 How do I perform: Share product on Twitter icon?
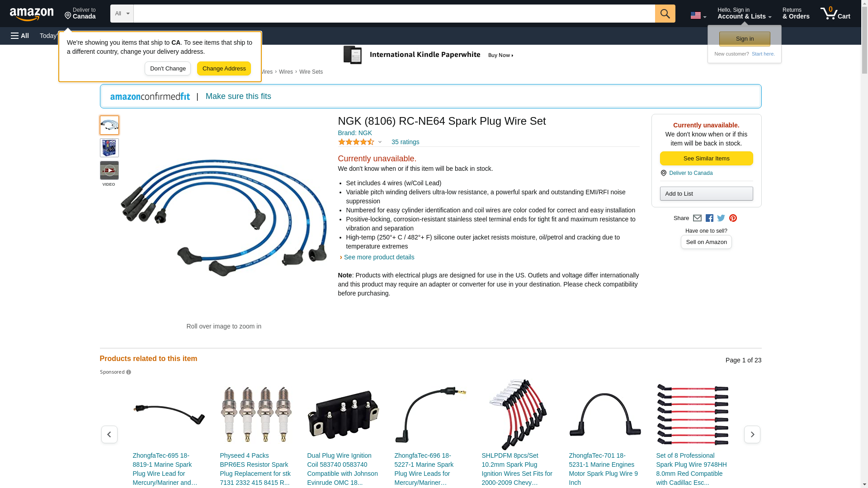pos(721,218)
